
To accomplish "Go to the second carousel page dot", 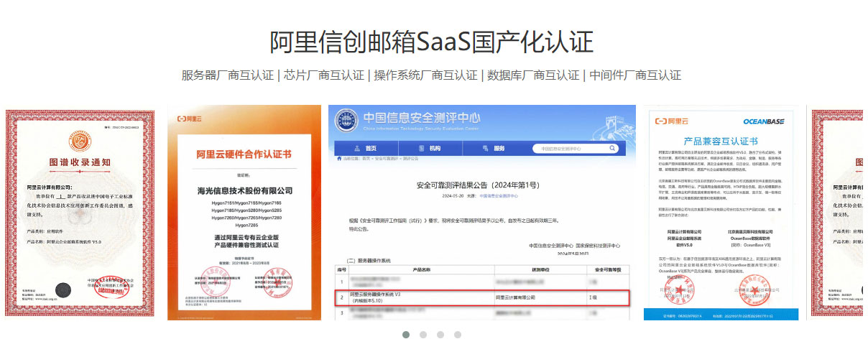I will (x=423, y=335).
